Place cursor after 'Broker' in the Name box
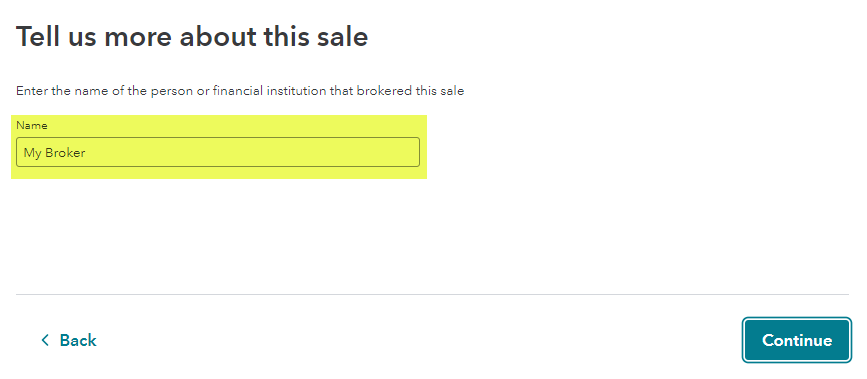 (x=86, y=153)
